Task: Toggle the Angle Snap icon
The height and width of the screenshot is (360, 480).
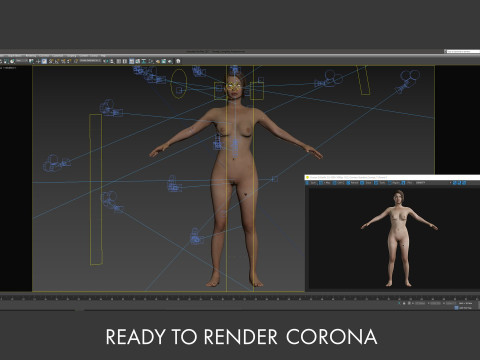Action: pos(57,61)
